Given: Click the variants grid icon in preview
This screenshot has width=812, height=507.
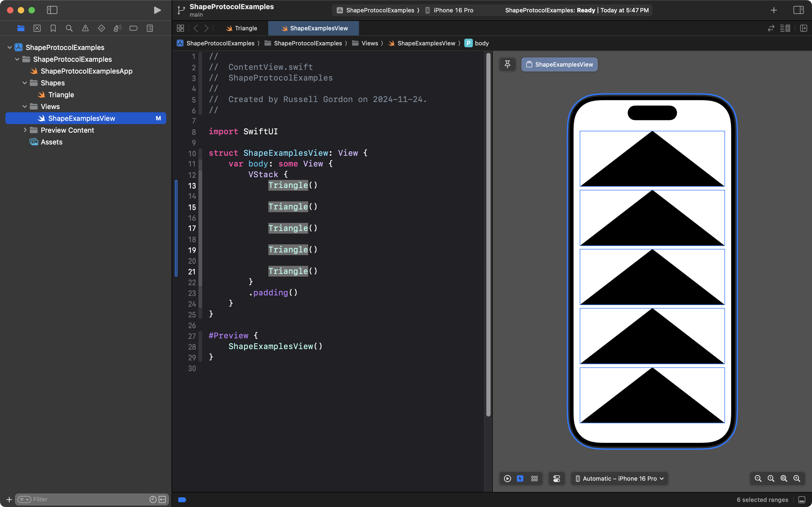Looking at the screenshot, I should coord(534,479).
